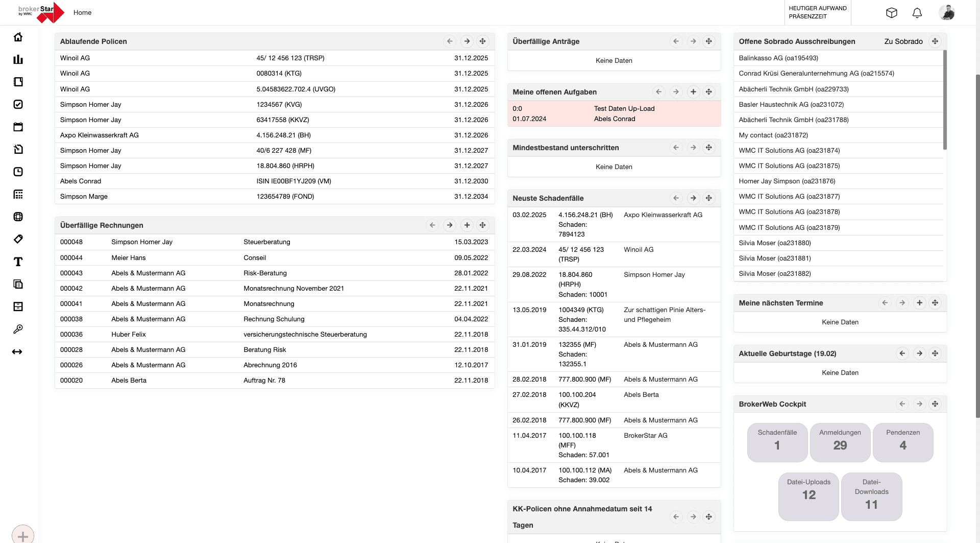The width and height of the screenshot is (980, 543).
Task: Open the user avatar menu
Action: pyautogui.click(x=948, y=13)
